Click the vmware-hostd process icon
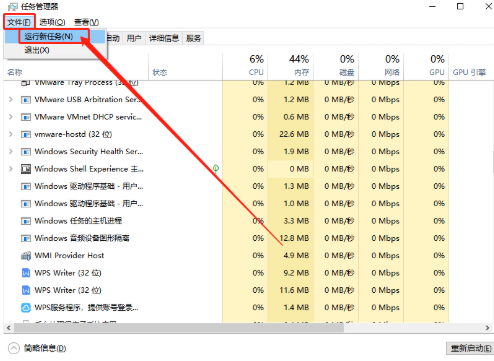Image resolution: width=494 pixels, height=361 pixels. point(26,134)
